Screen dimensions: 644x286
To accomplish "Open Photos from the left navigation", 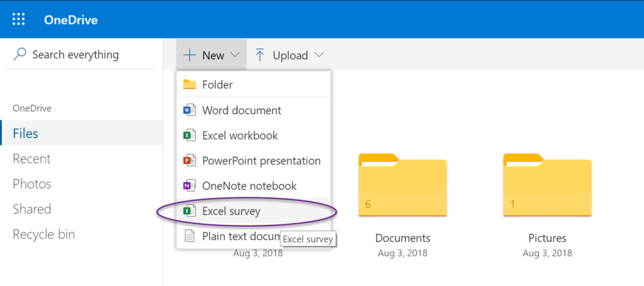I will 32,184.
